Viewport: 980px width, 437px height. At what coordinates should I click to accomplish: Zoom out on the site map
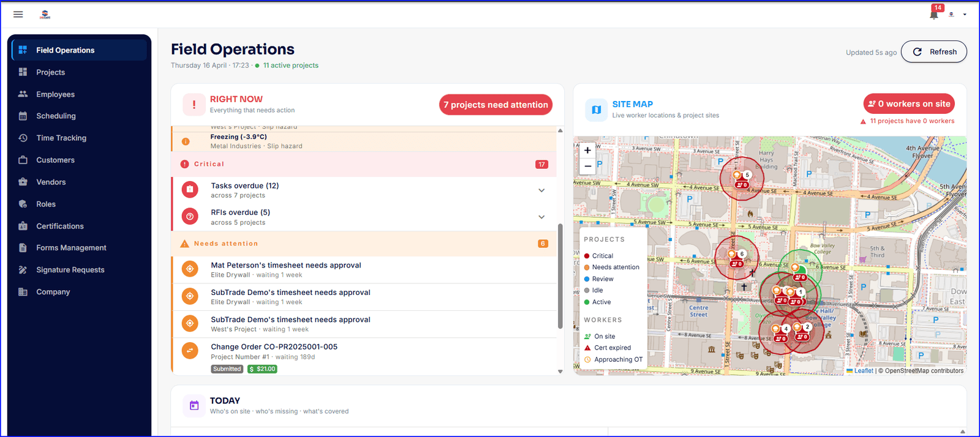(587, 166)
